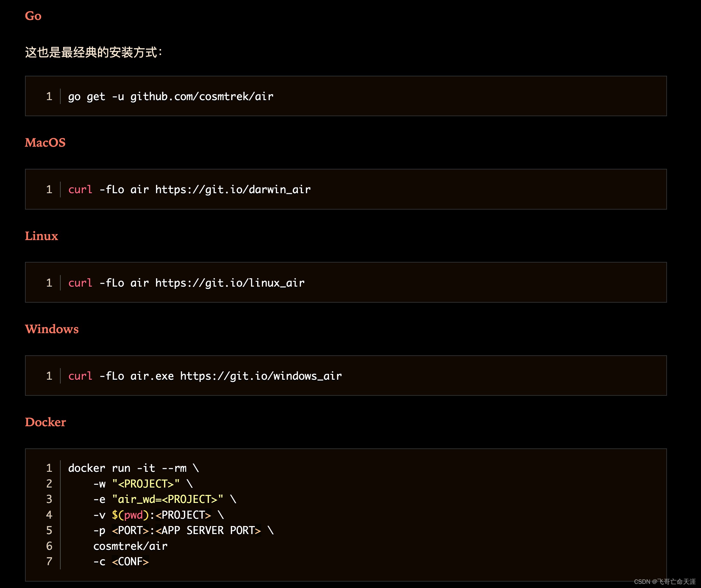Click the MacOS section heading

click(x=45, y=143)
